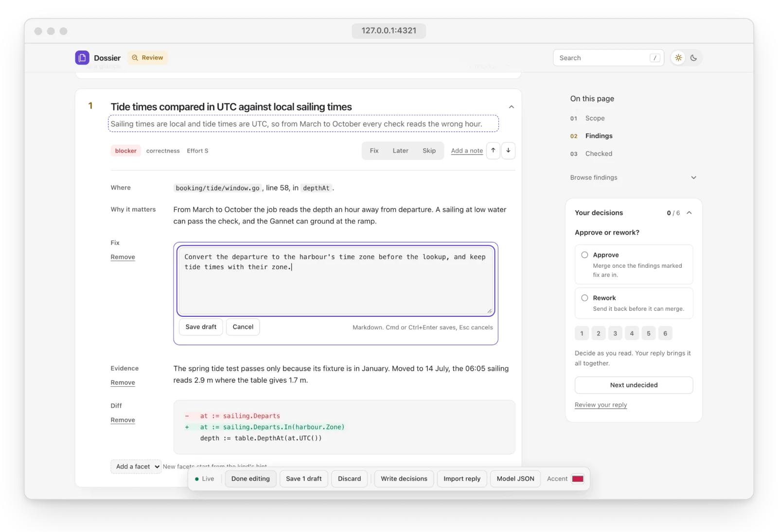Collapse finding 1 with the chevron
The image size is (778, 532).
[511, 107]
